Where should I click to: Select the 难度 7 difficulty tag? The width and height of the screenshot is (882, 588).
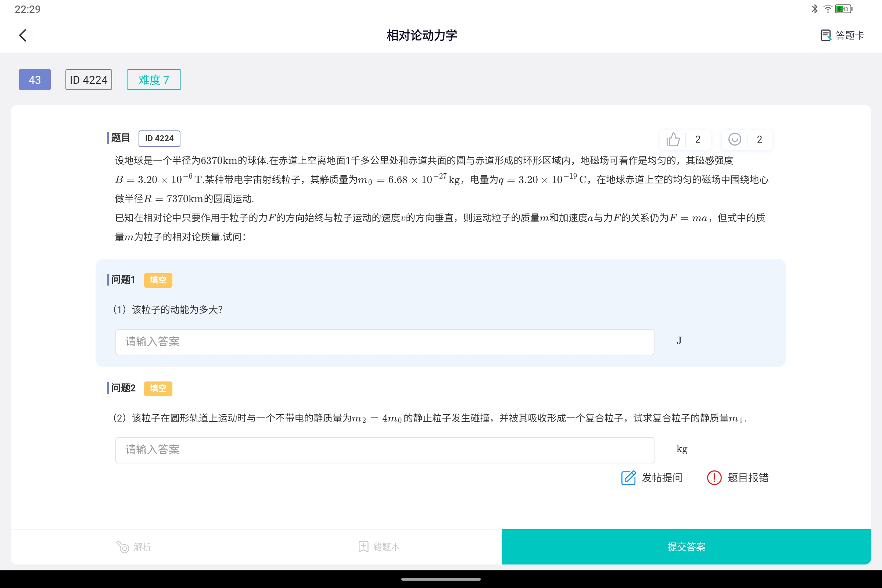(153, 79)
